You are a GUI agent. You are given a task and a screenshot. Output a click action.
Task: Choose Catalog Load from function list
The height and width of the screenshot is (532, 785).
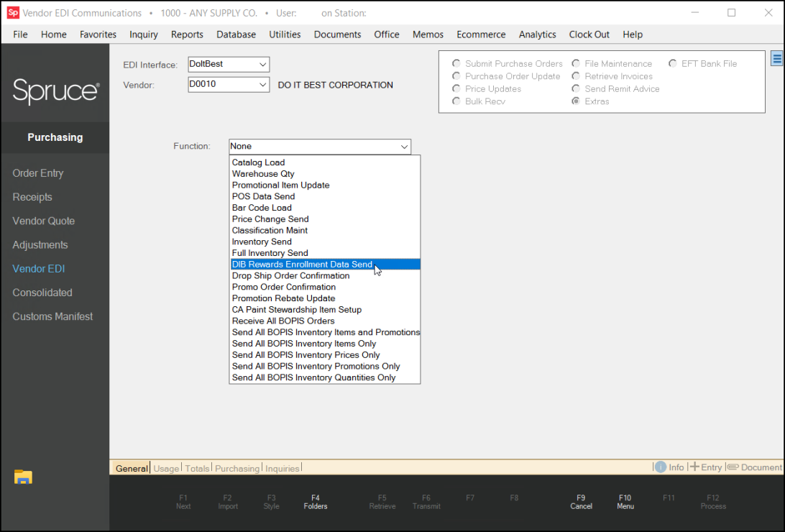coord(258,162)
